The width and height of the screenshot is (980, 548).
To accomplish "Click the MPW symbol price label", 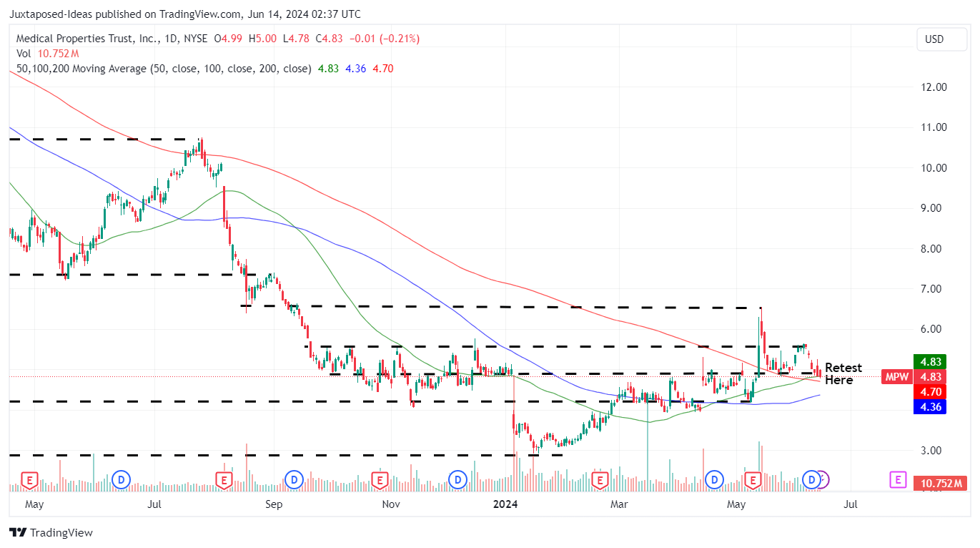I will [x=896, y=377].
